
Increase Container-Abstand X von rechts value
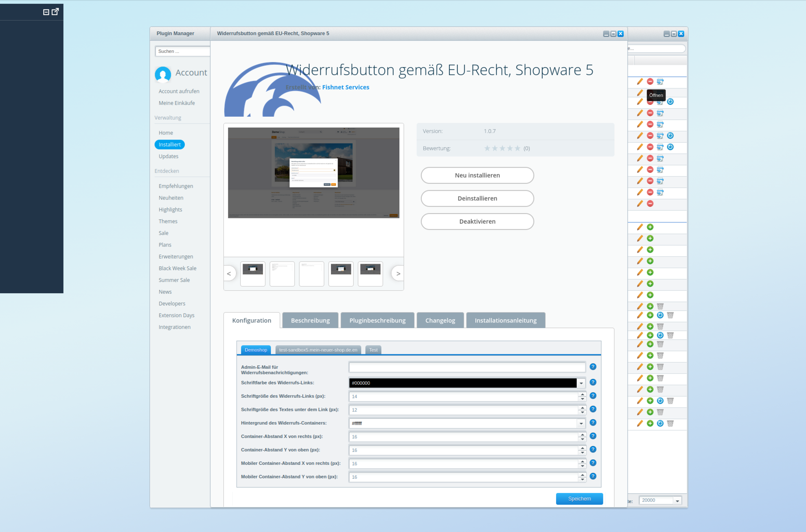583,434
